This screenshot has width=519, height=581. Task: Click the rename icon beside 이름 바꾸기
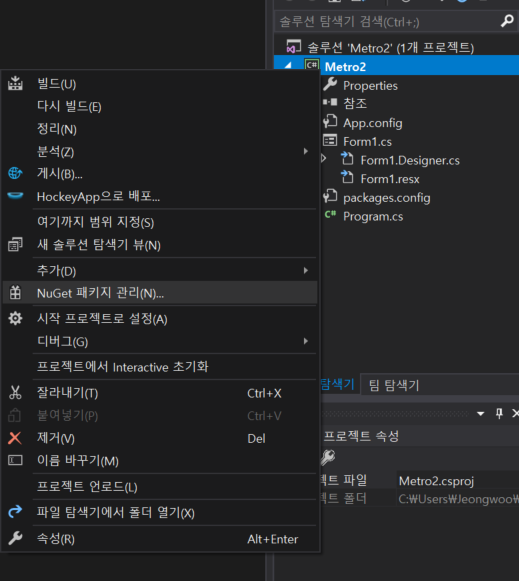(15, 460)
